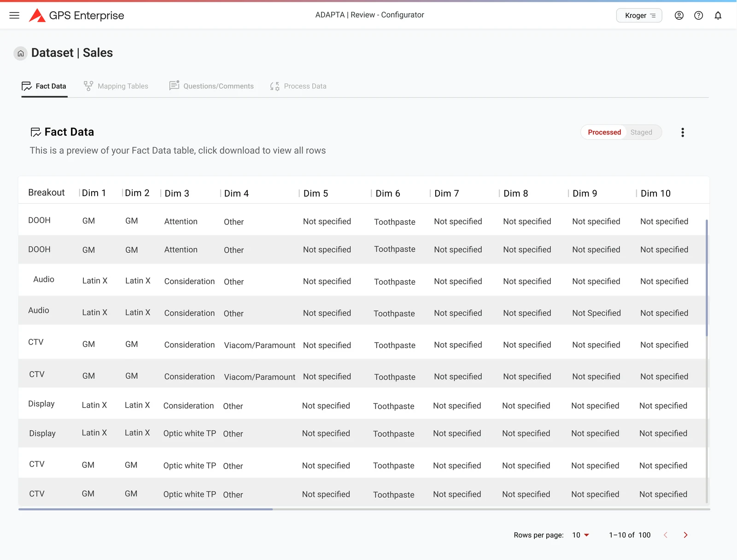Open the Fact Data kebab options menu
Screen dimensions: 737x560
(x=683, y=133)
